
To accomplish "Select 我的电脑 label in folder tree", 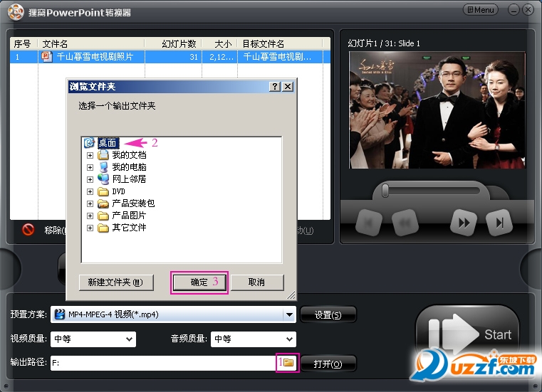I will 130,167.
